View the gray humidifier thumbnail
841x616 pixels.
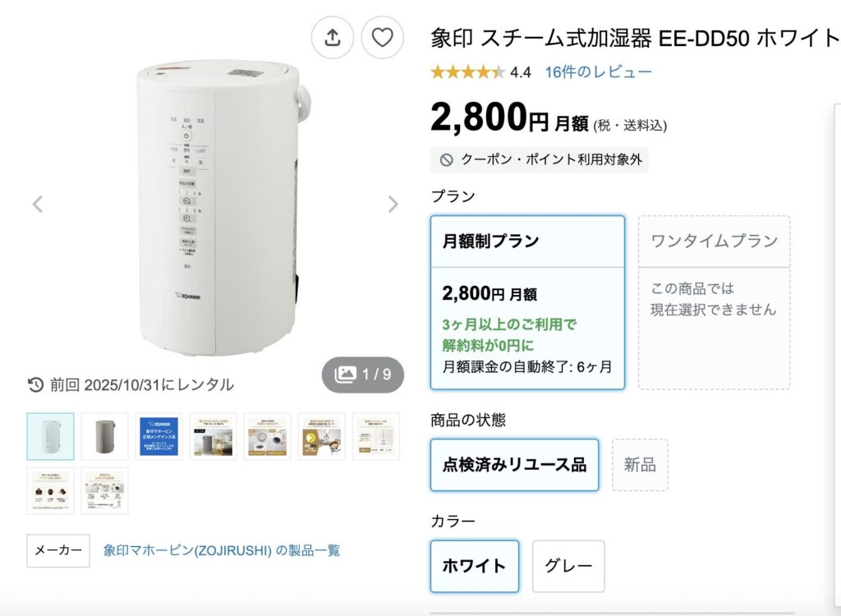104,436
